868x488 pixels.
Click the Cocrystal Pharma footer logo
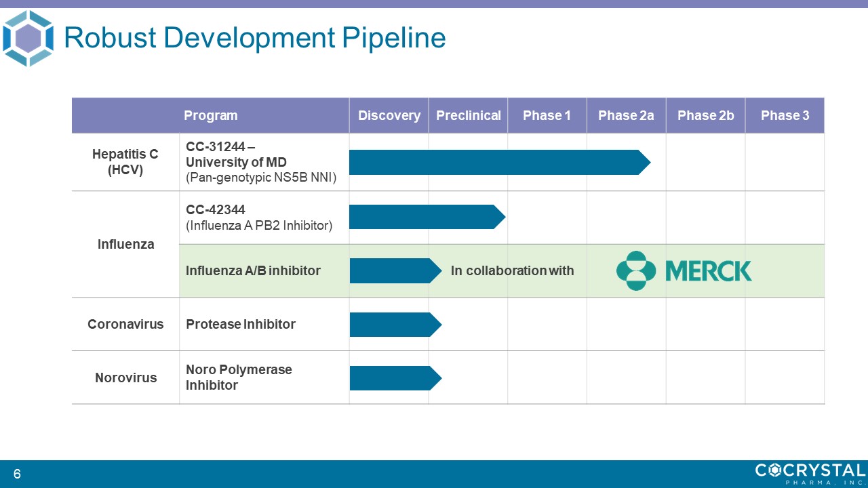point(810,472)
